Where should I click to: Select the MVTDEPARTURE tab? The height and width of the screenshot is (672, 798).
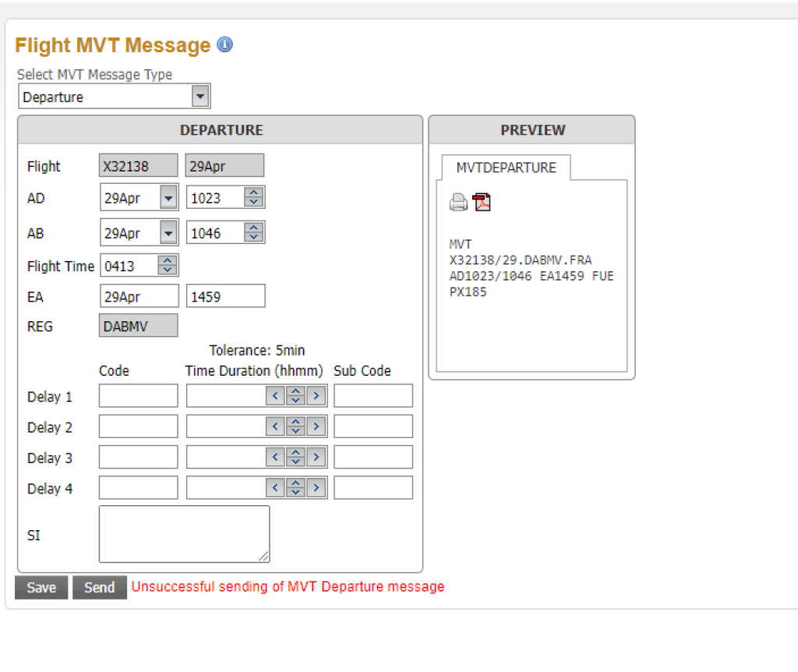506,168
